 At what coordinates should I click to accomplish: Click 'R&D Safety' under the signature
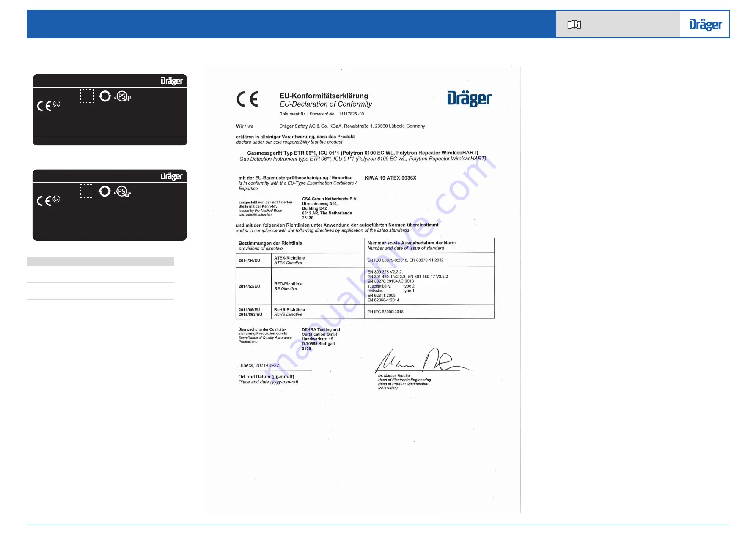pos(388,388)
